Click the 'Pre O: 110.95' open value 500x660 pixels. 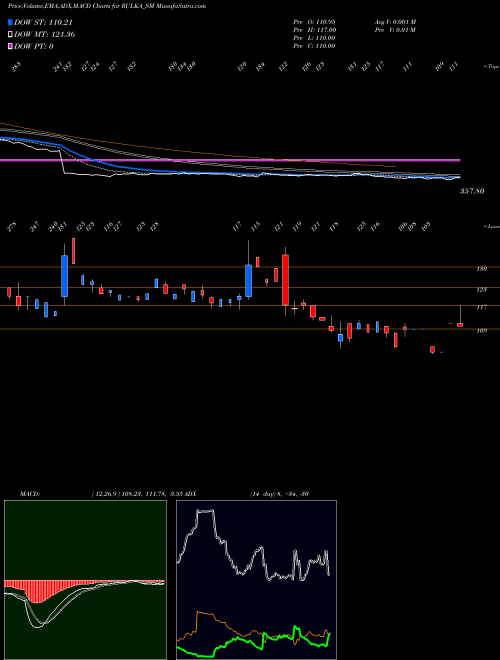click(314, 21)
